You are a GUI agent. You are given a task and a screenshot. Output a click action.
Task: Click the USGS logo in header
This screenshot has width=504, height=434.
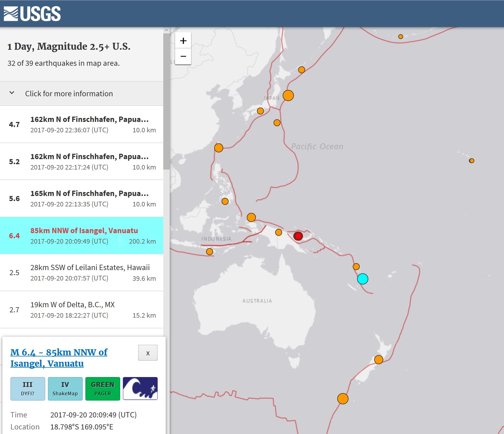click(x=32, y=14)
